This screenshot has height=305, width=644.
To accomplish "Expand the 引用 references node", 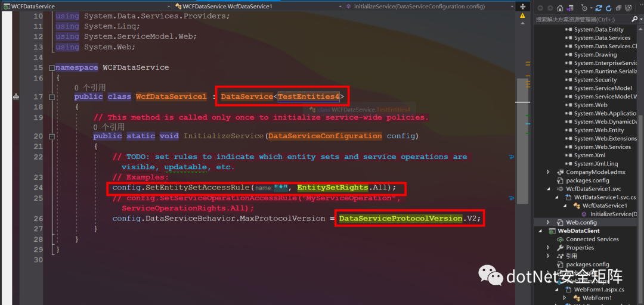I will click(x=548, y=256).
